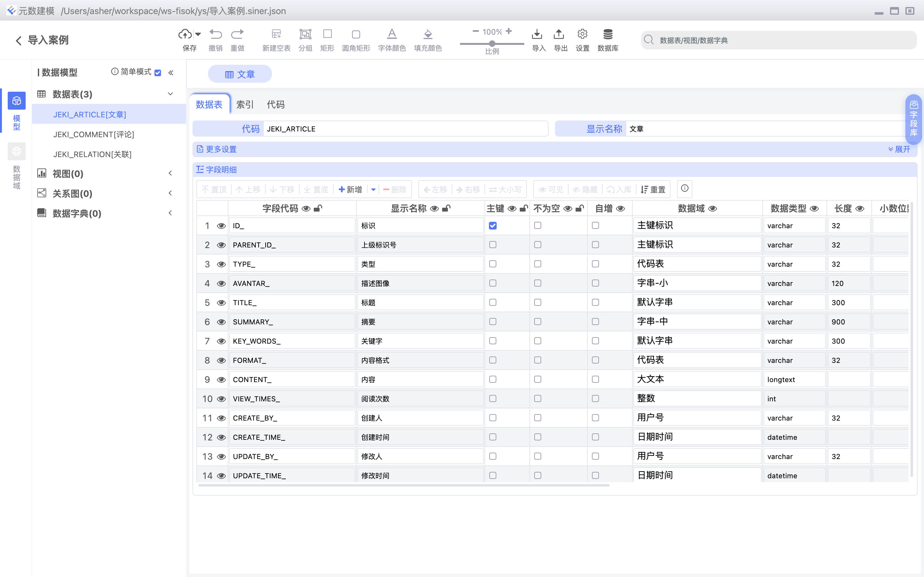Image resolution: width=924 pixels, height=577 pixels.
Task: Toggle the simple mode checkbox
Action: coord(158,73)
